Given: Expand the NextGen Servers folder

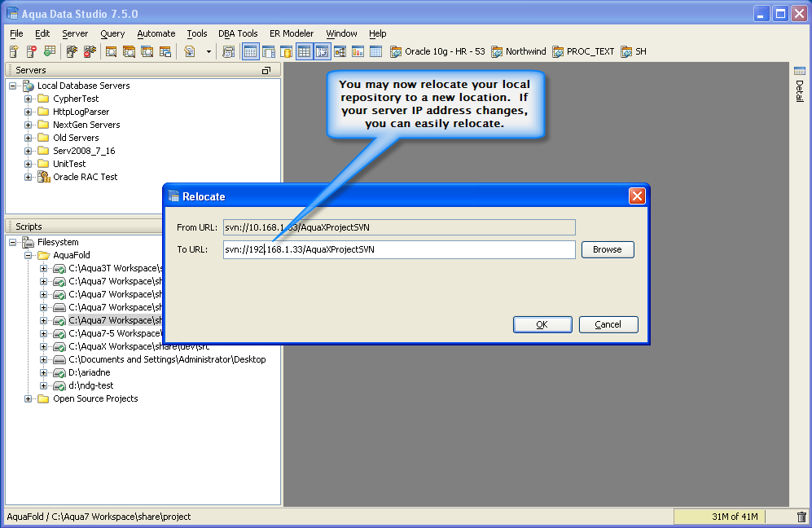Looking at the screenshot, I should click(28, 125).
